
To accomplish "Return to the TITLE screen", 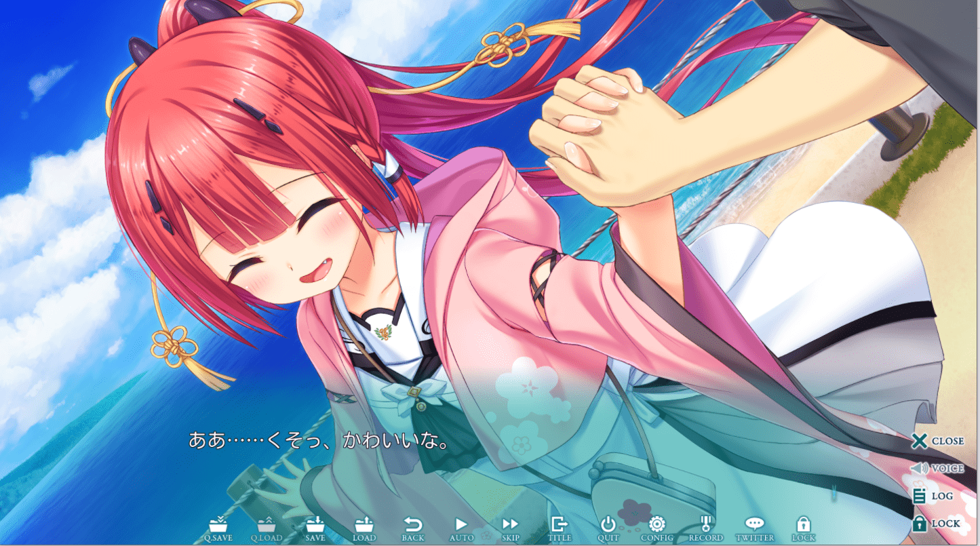I will [560, 528].
